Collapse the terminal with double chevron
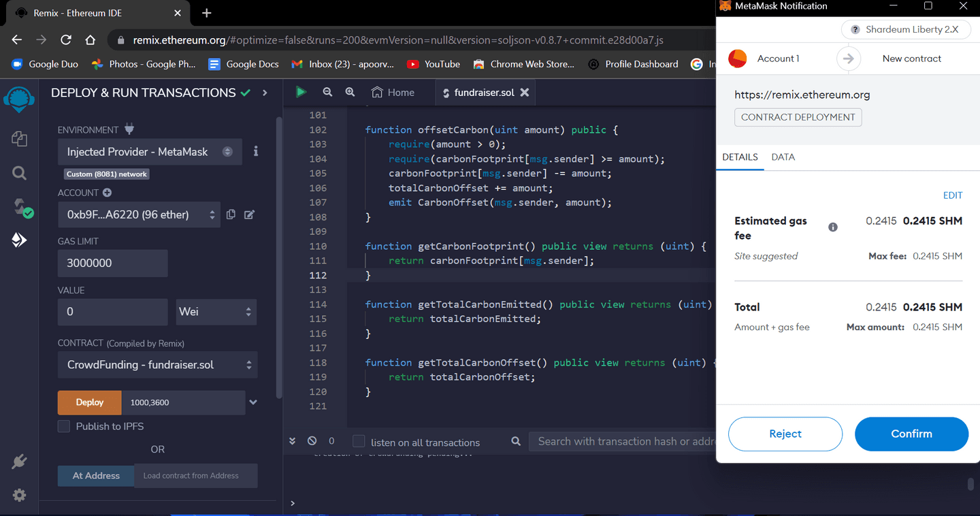Screen dimensions: 980x516 tap(293, 441)
